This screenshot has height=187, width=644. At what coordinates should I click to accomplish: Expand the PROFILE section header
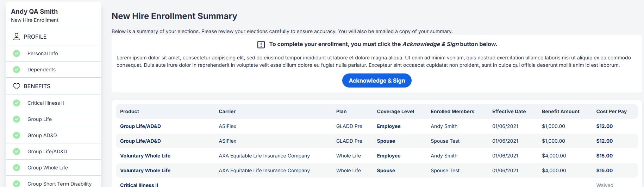click(x=54, y=37)
